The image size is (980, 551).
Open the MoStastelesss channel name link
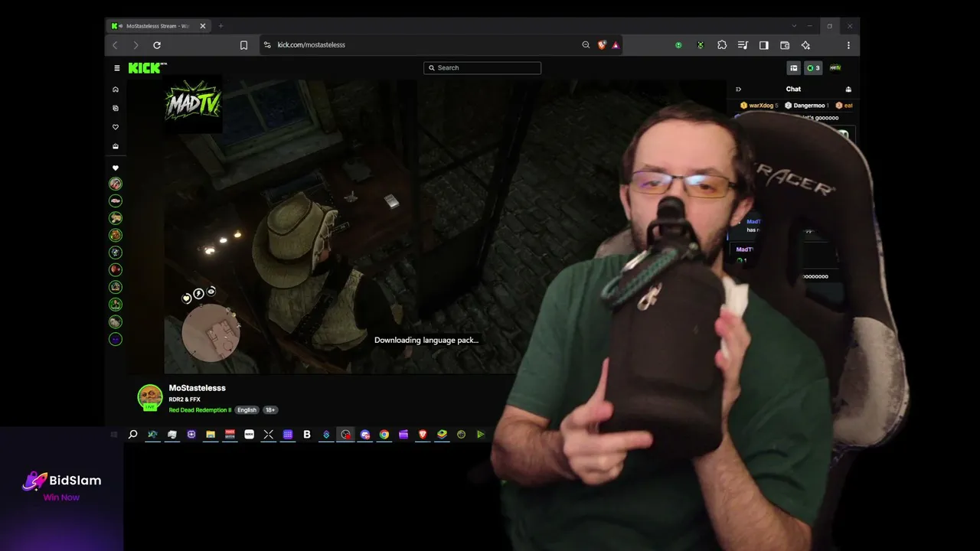(197, 388)
